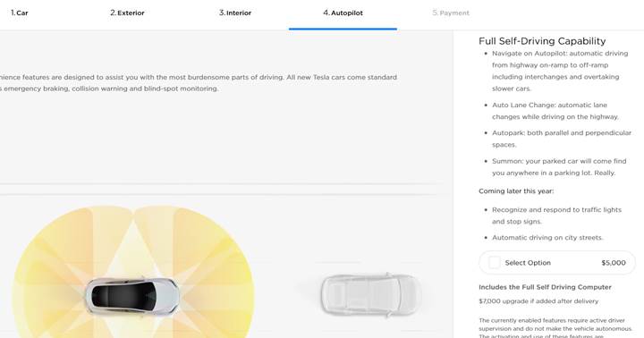Click the 'Autopark' bullet text
The height and width of the screenshot is (338, 644).
(x=562, y=139)
